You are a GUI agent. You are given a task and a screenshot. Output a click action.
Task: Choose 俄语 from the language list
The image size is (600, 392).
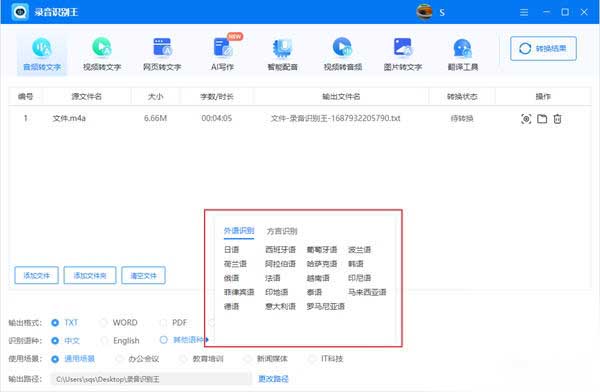tap(232, 278)
